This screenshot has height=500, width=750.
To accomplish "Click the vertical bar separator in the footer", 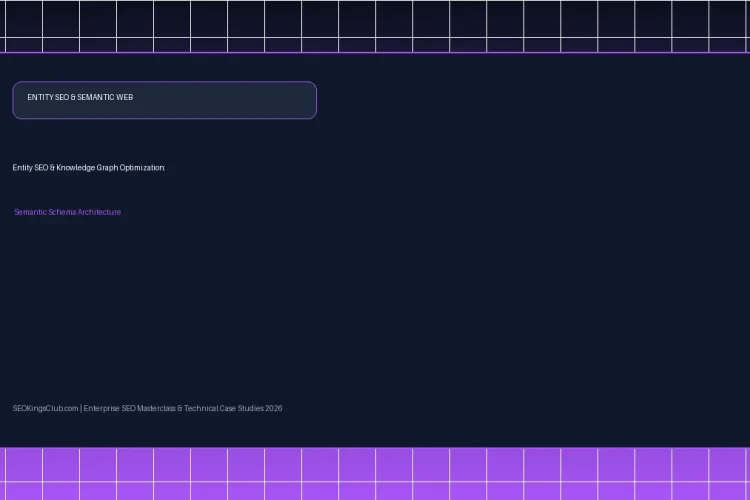I will tap(81, 408).
